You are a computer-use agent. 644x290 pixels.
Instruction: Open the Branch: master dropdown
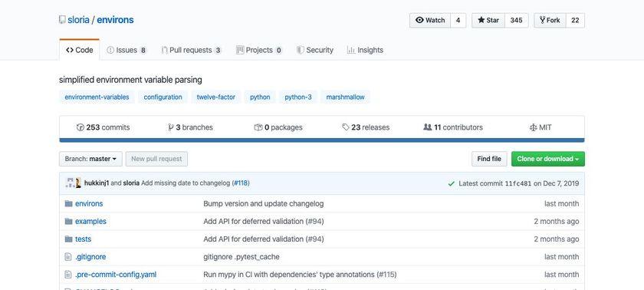point(90,159)
